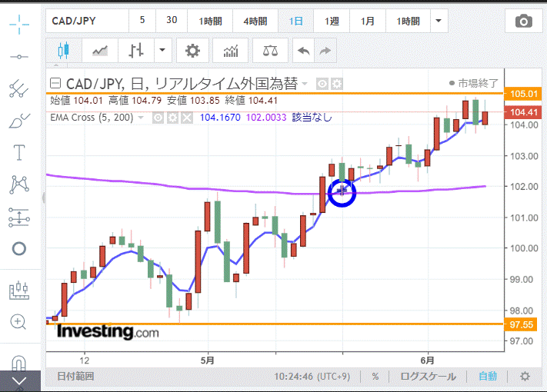
Task: Undo the last chart action
Action: pos(303,51)
